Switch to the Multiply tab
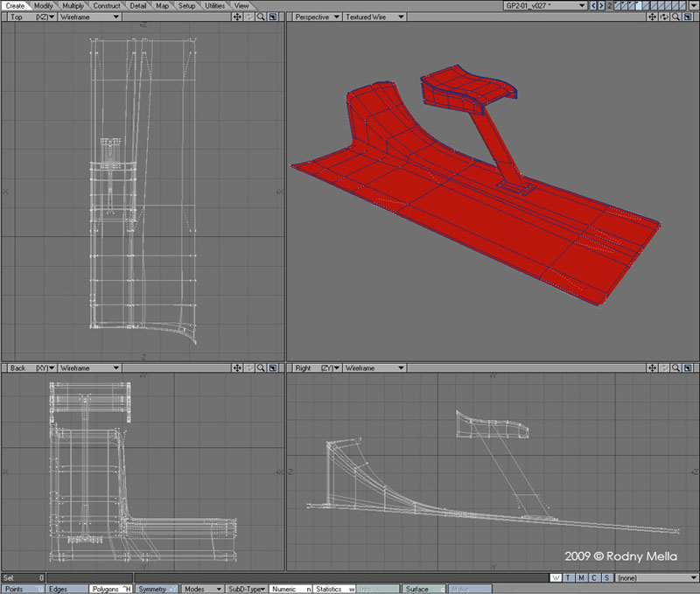This screenshot has width=700, height=594. click(73, 5)
